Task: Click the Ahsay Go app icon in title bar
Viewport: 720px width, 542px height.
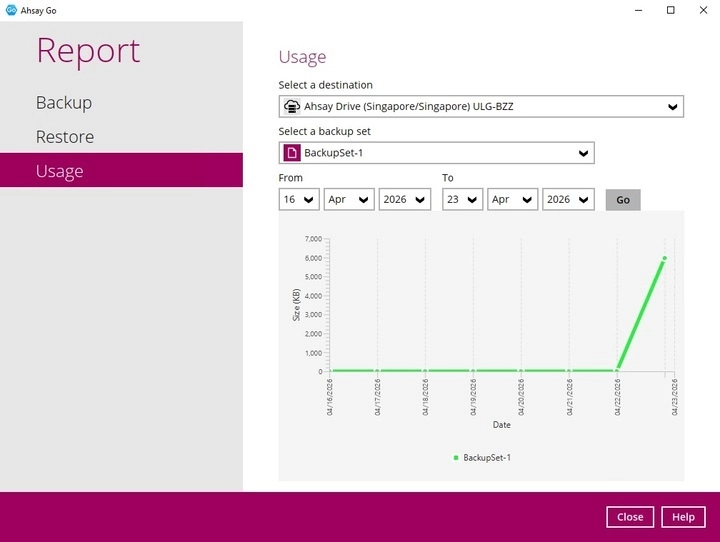Action: [11, 10]
